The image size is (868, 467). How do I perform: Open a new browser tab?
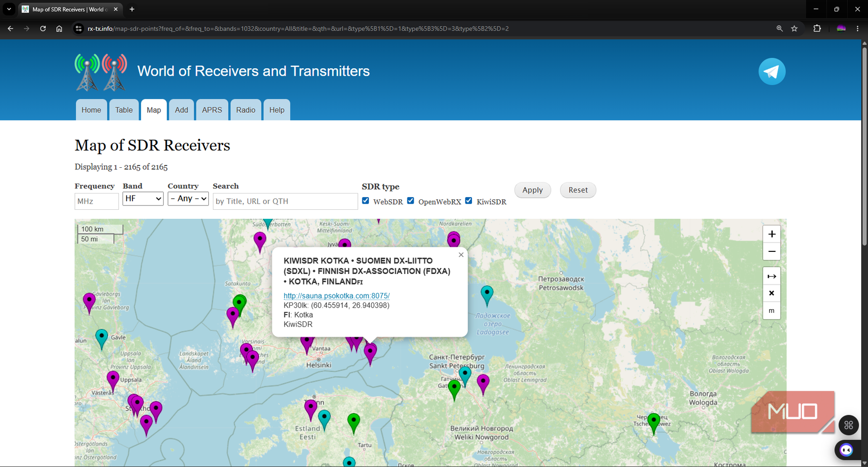[x=132, y=9]
